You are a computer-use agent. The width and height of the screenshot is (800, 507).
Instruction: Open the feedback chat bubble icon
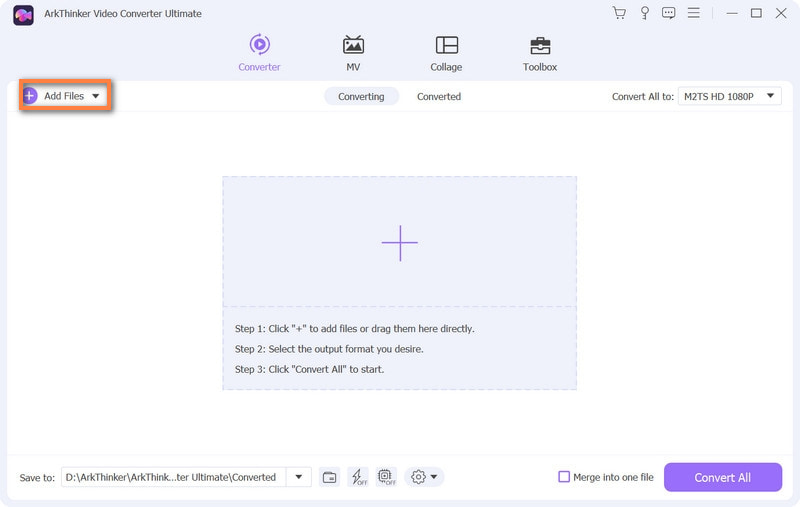coord(668,13)
